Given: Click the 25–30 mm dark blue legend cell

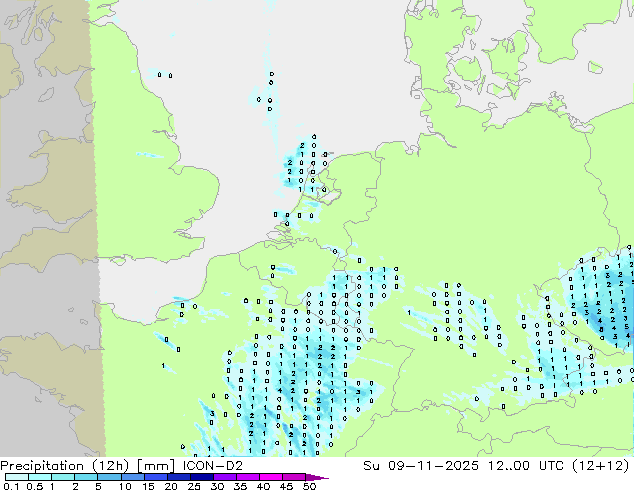Looking at the screenshot, I should click(x=202, y=477).
